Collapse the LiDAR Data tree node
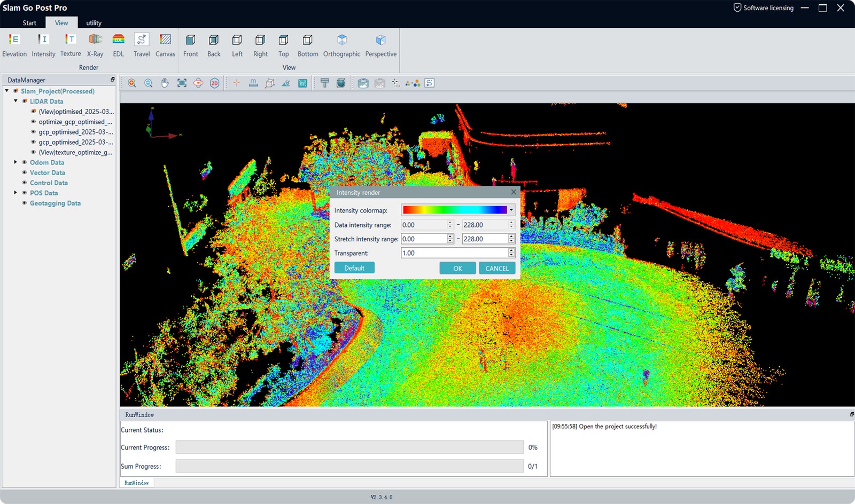This screenshot has height=504, width=855. pos(15,101)
